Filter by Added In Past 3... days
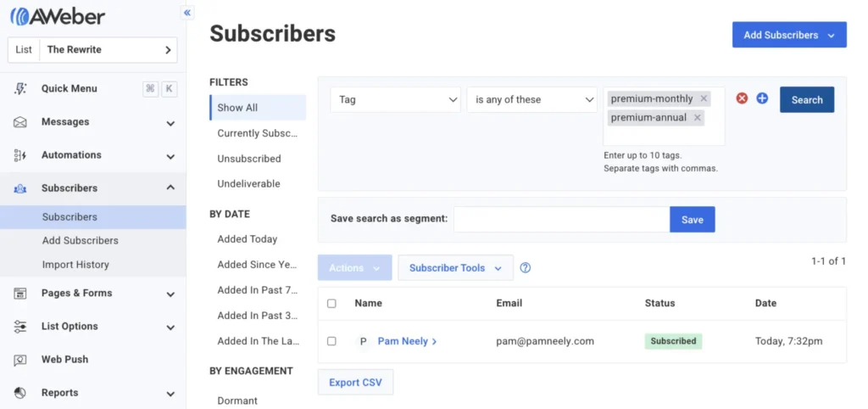The height and width of the screenshot is (409, 868). pos(258,316)
